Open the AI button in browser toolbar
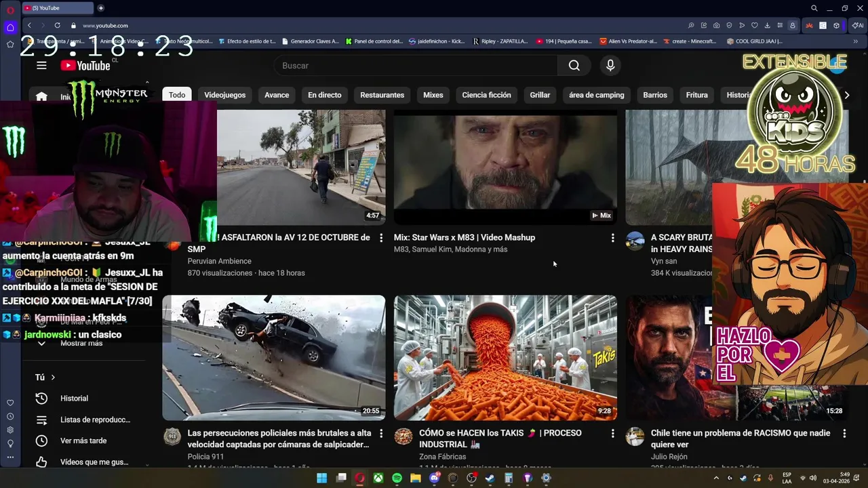The width and height of the screenshot is (868, 488). [858, 25]
